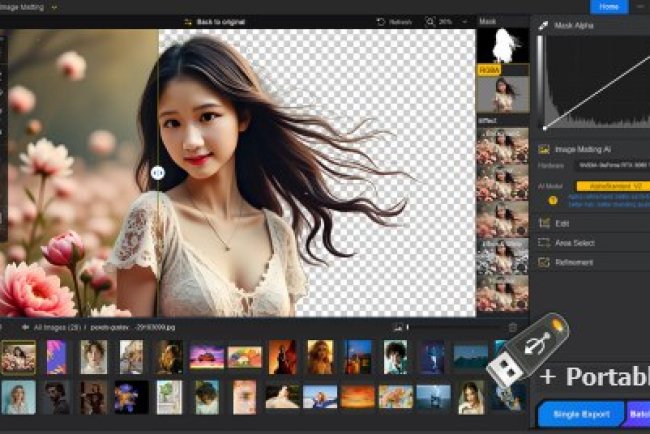Open the 20% zoom level dropdown

(x=464, y=22)
